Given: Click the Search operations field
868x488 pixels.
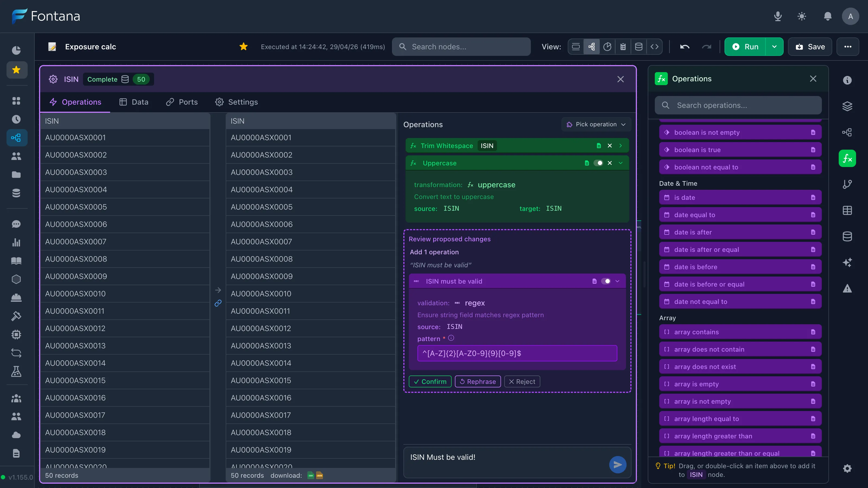Looking at the screenshot, I should tap(738, 105).
